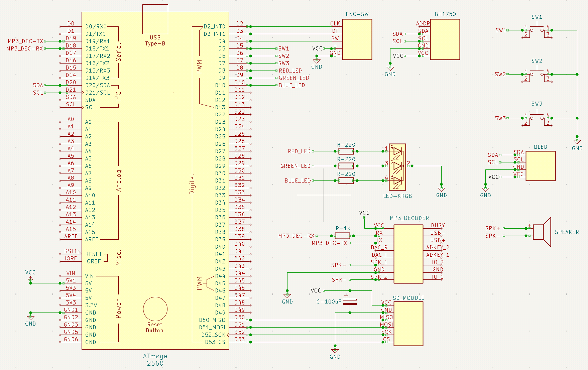This screenshot has height=370, width=588.
Task: Click the SW2 push button symbol
Action: pos(537,75)
